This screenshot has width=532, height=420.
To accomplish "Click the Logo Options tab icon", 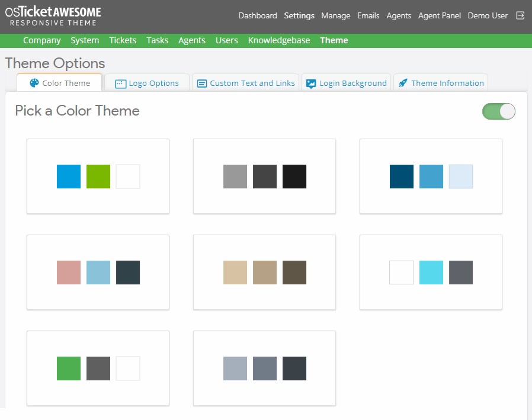I will [120, 84].
